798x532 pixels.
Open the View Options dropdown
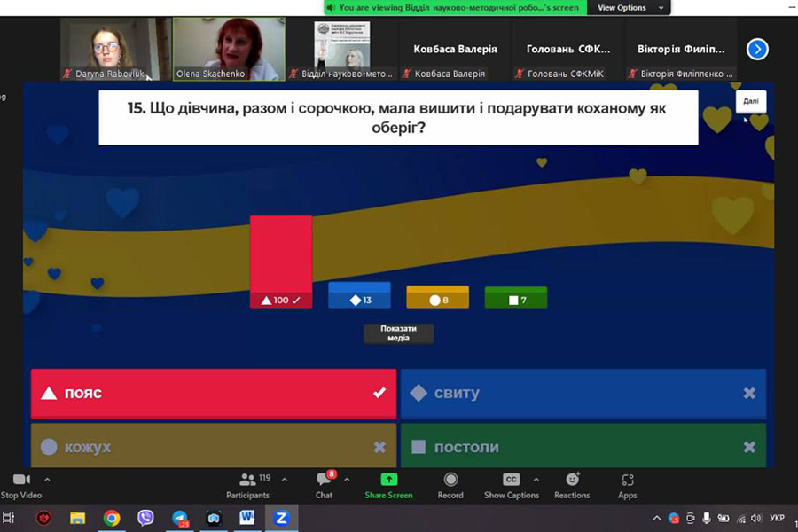[x=630, y=8]
